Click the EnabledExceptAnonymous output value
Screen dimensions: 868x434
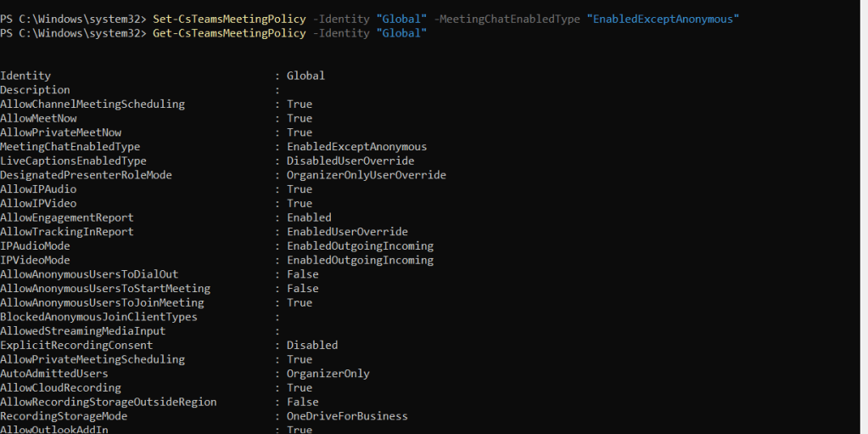click(x=356, y=147)
